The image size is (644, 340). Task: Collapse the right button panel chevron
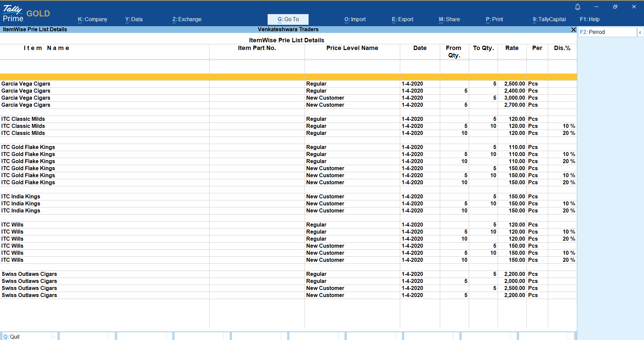(x=640, y=32)
